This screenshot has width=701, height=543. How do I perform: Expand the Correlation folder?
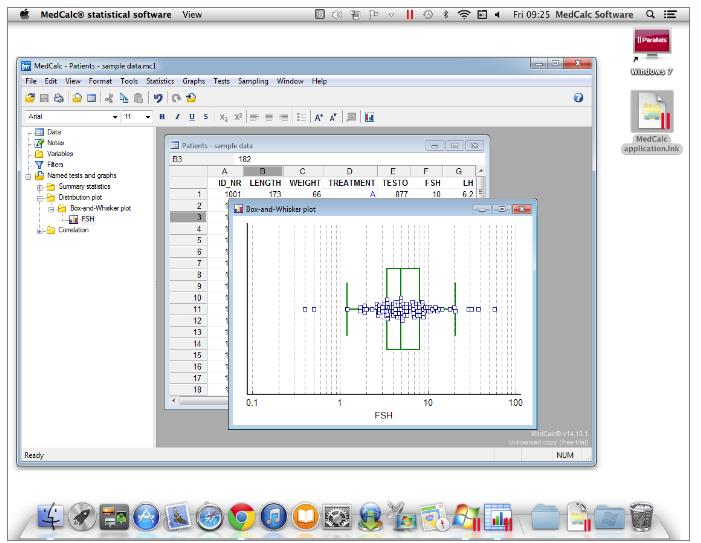point(39,231)
